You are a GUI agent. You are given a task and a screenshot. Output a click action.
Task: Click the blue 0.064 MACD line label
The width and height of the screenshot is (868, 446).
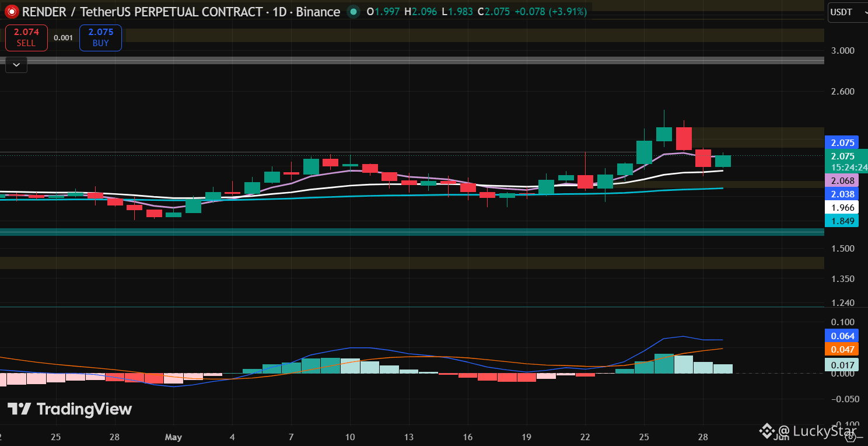coord(842,336)
